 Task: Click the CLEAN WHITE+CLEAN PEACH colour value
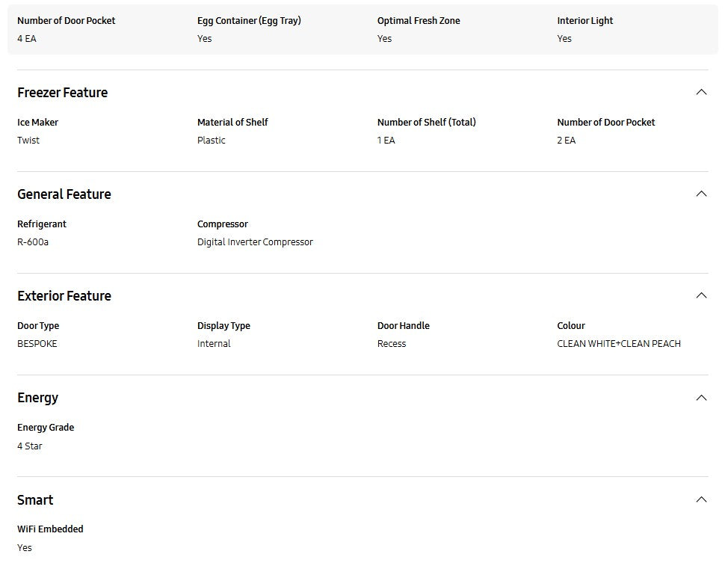point(619,344)
